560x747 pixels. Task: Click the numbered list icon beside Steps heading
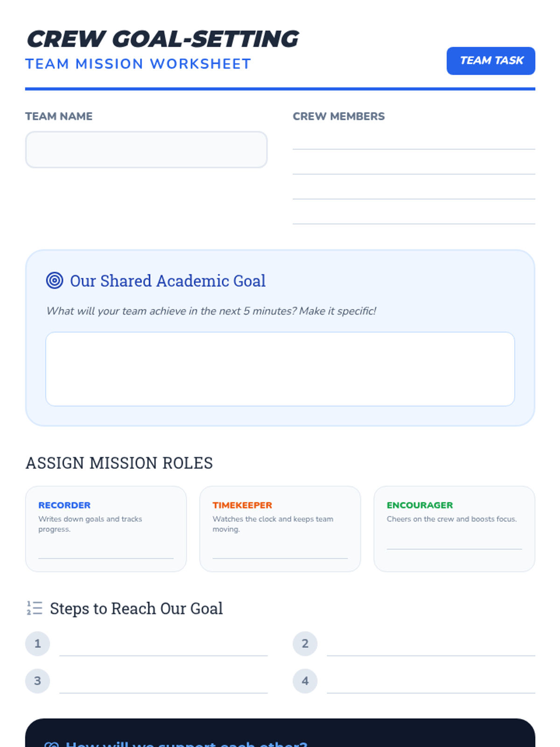[x=35, y=608]
